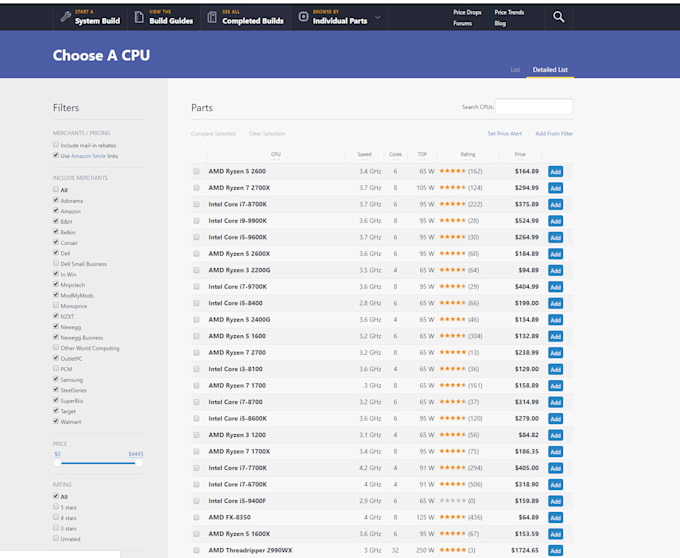Image resolution: width=680 pixels, height=558 pixels.
Task: Click Add button for Intel Core i9-9900K
Action: pyautogui.click(x=555, y=221)
